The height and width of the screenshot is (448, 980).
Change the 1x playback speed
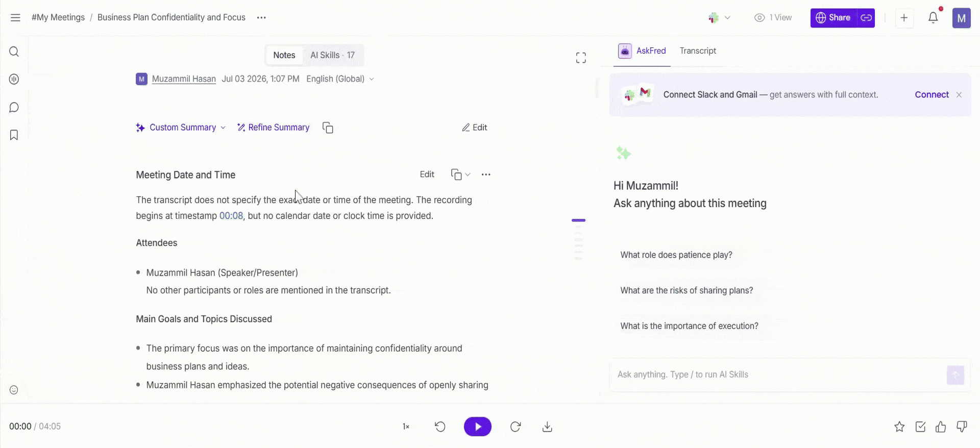coord(406,427)
